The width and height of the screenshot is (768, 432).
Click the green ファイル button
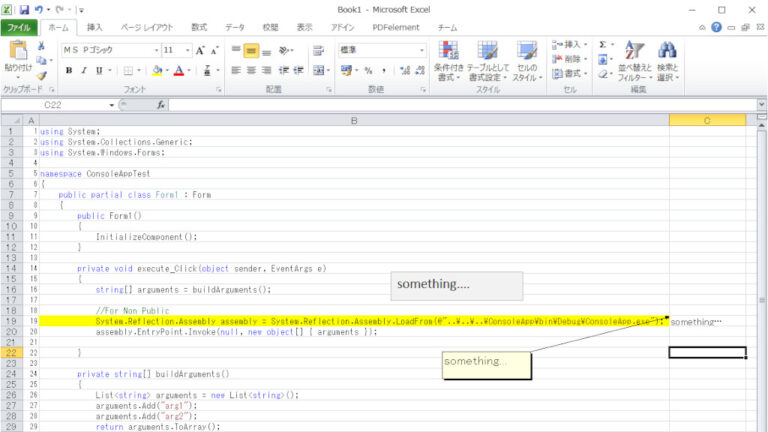[19, 28]
